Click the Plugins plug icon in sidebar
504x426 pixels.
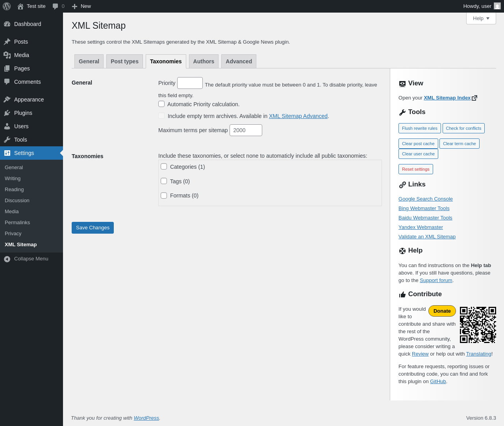tap(7, 113)
